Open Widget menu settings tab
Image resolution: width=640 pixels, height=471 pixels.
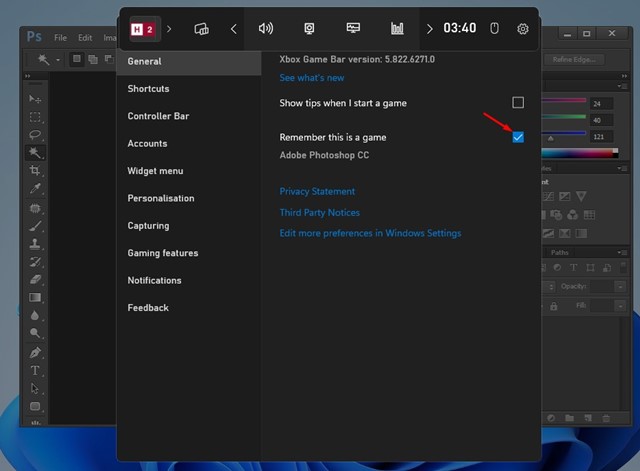click(189, 171)
